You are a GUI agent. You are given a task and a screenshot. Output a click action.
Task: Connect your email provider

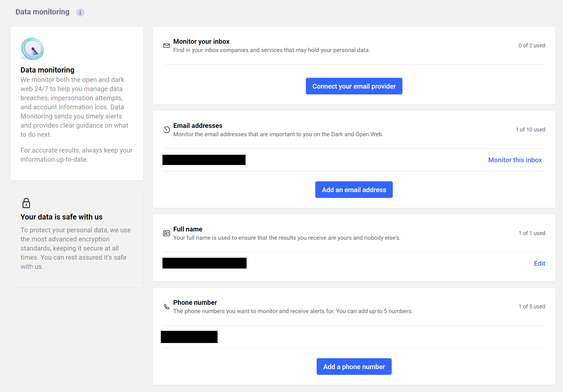[354, 86]
